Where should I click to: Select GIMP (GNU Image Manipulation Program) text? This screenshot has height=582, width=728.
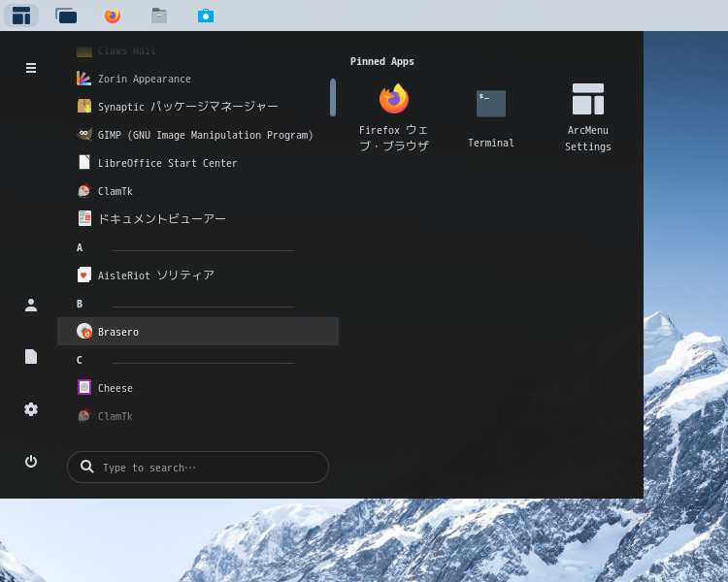pos(206,135)
